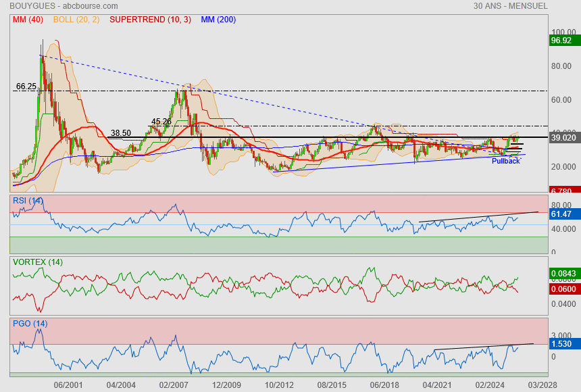
Task: Click the 66.25 resistance level label
Action: coord(26,87)
